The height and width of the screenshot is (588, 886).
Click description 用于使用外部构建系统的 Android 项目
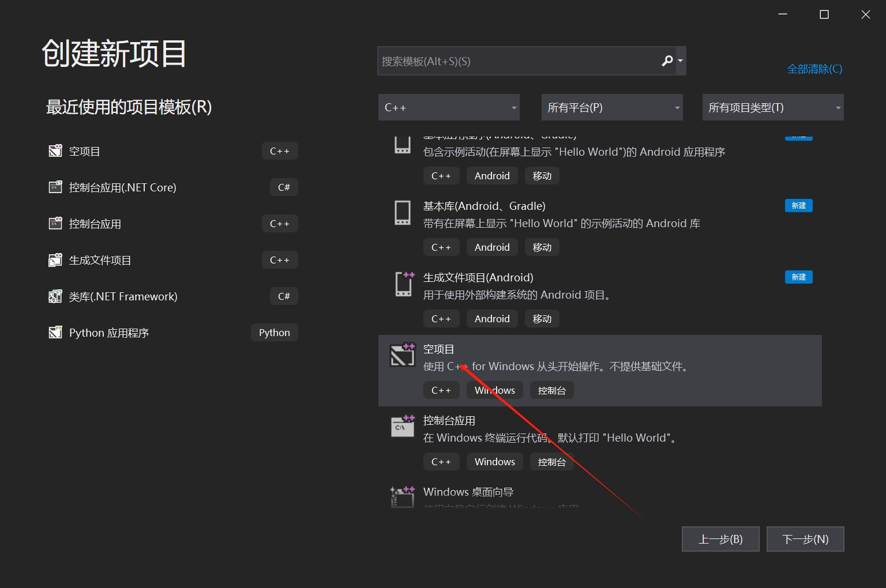(517, 295)
